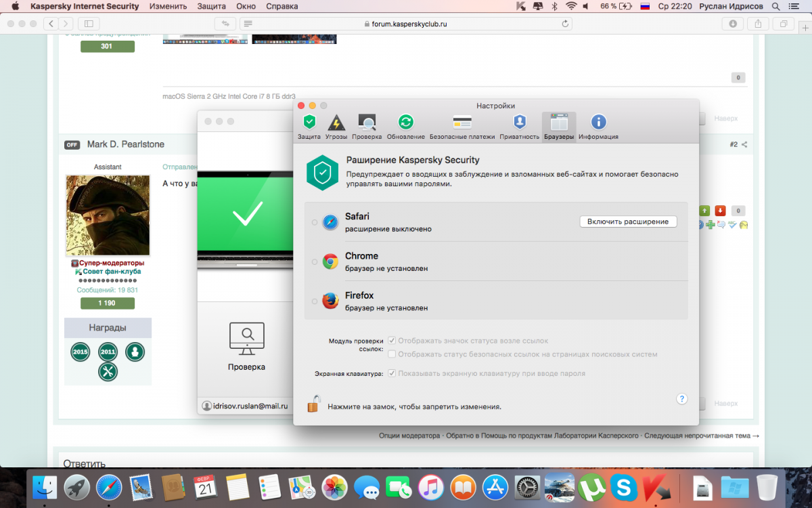812x508 pixels.
Task: Open Calendar icon in Dock
Action: click(205, 487)
